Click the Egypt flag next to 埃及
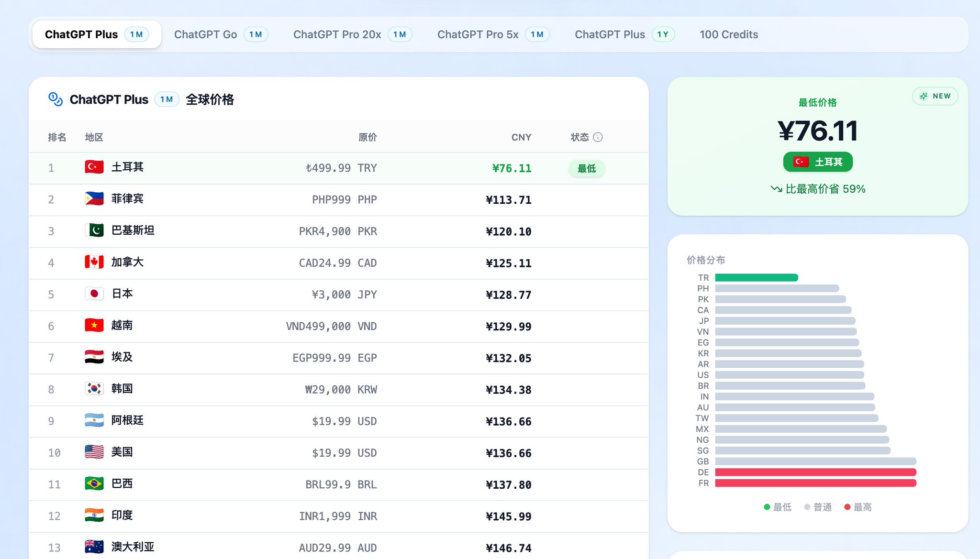This screenshot has width=980, height=559. point(94,357)
